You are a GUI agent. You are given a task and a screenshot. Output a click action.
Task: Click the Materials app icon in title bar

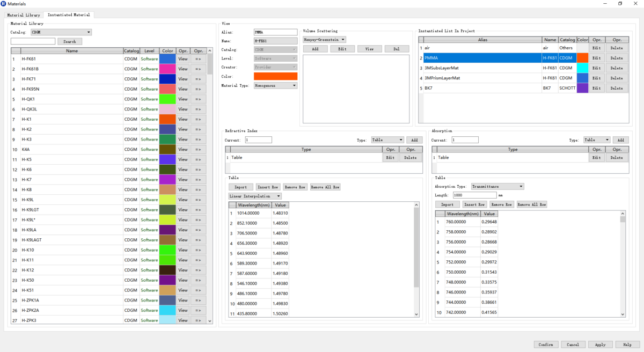[4, 4]
